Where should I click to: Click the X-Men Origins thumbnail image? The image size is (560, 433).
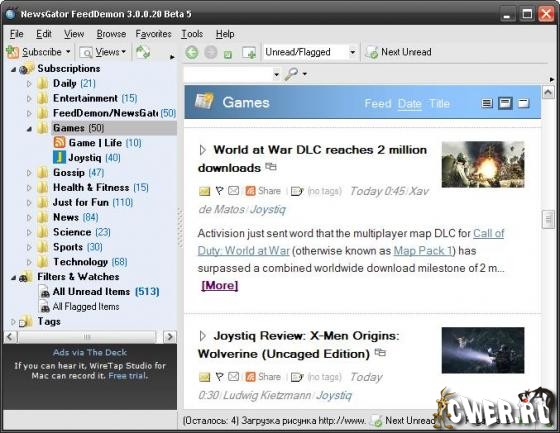coord(483,350)
